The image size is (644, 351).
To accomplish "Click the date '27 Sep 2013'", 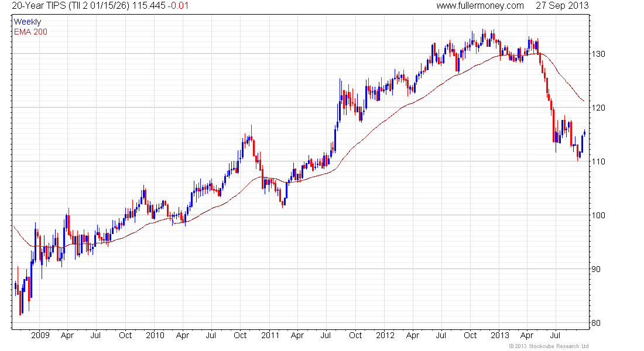I will (562, 6).
